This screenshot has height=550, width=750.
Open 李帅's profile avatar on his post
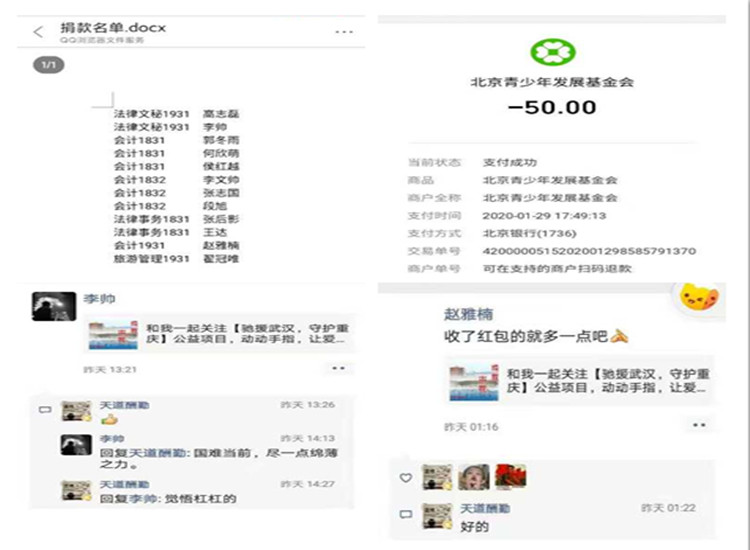click(x=54, y=306)
